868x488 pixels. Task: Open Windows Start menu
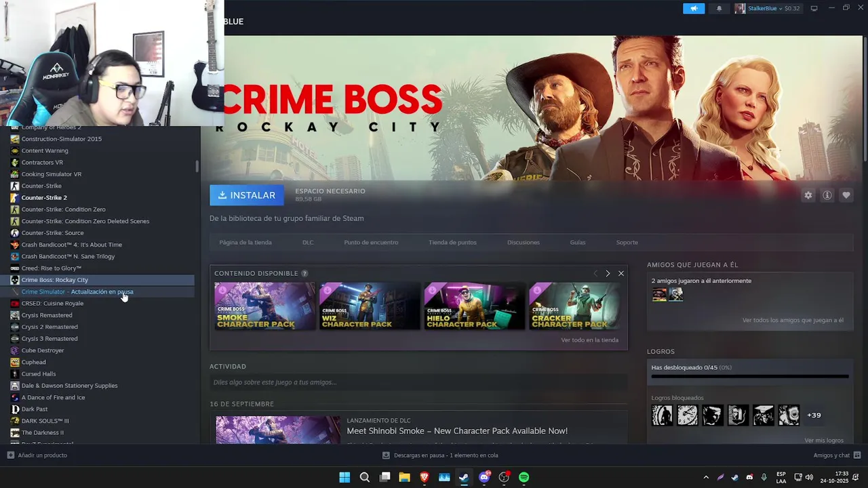coord(344,477)
